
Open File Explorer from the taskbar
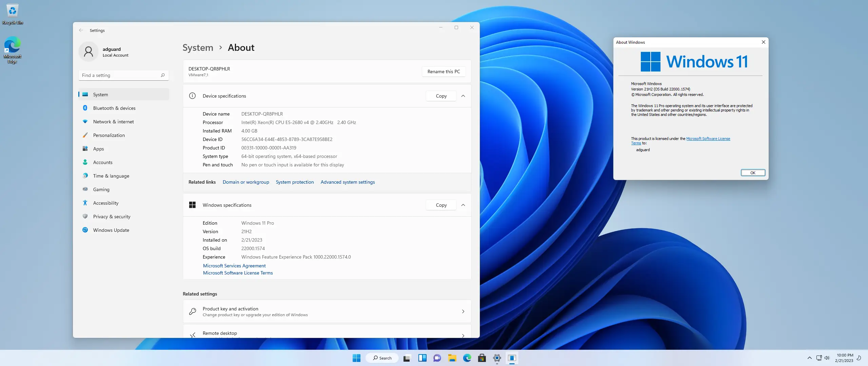click(x=452, y=358)
